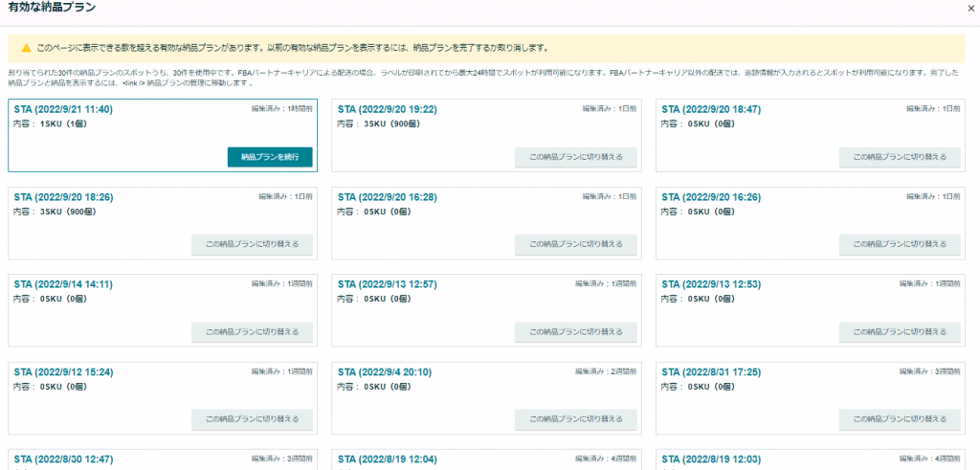
Task: Switch to the STA (2022/9/20 18:47) plan
Action: [x=900, y=157]
